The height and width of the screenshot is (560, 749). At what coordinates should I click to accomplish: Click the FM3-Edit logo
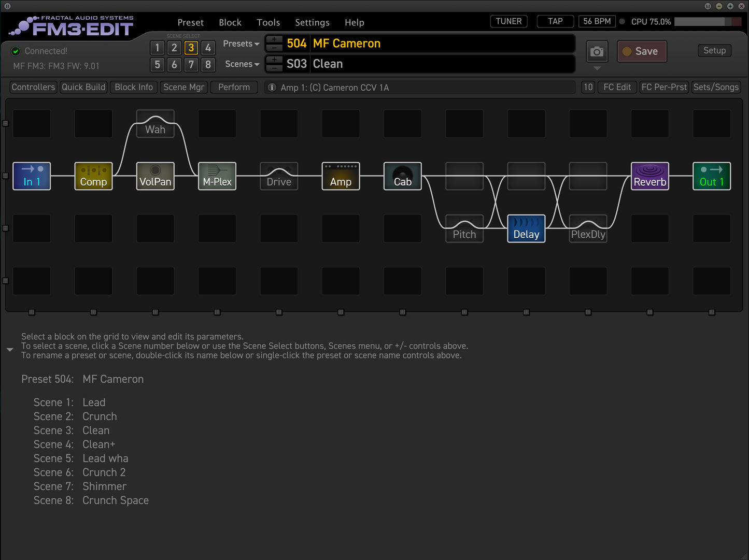coord(73,27)
